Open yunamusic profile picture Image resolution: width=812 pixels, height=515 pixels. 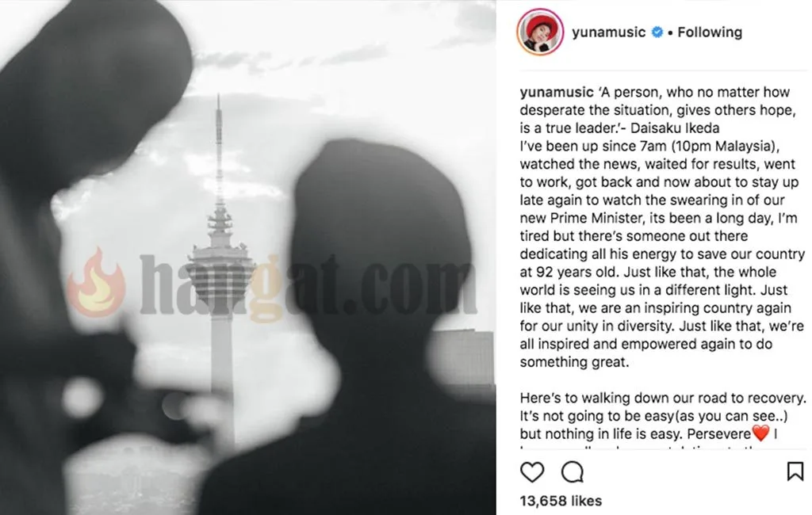point(540,32)
